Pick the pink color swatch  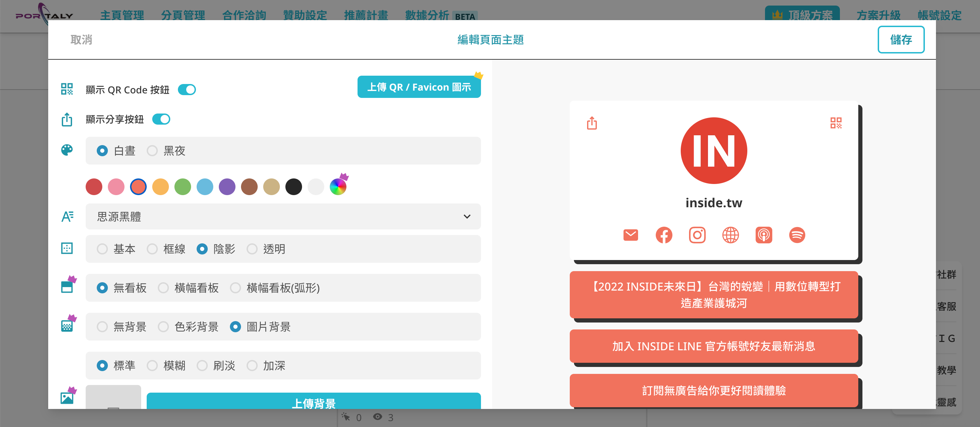coord(116,187)
